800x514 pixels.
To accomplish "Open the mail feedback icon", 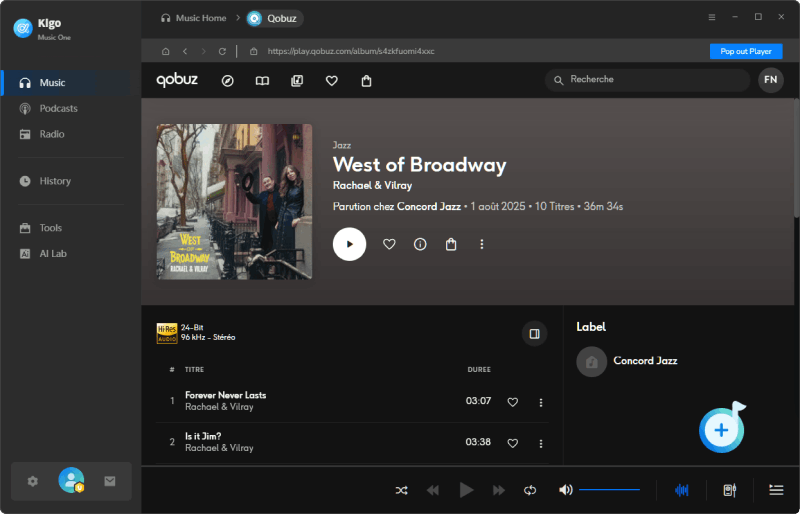I will [110, 481].
